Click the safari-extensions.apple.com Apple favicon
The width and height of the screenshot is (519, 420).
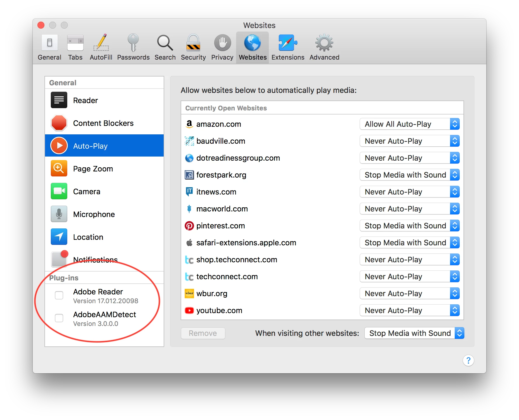189,243
